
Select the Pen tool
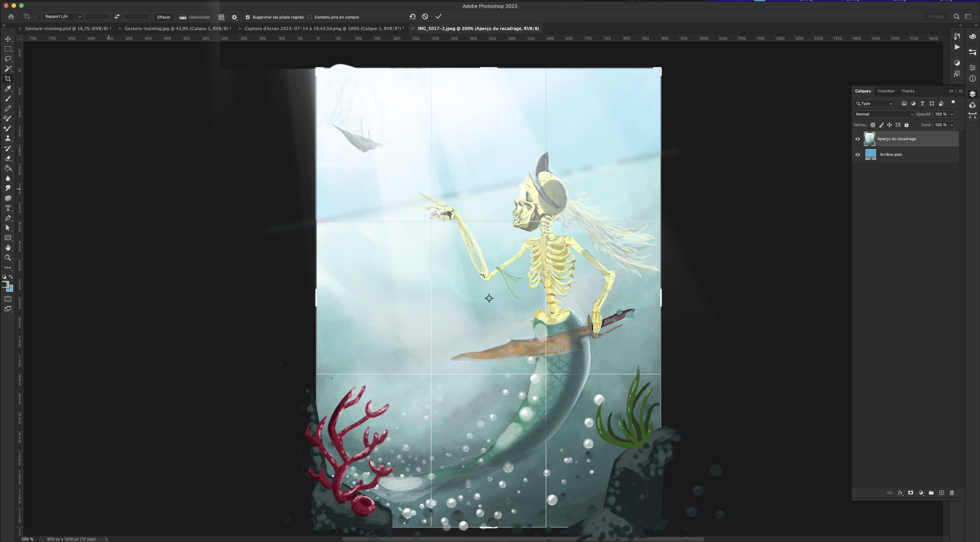point(8,218)
